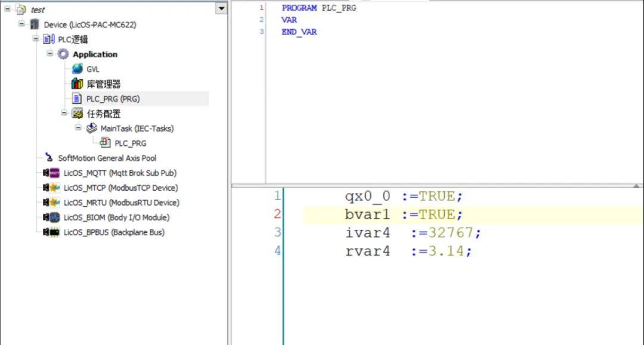Click the LicOS_BPBUS Backplane Bus icon
Screen dimensions: 644x345
[x=53, y=232]
